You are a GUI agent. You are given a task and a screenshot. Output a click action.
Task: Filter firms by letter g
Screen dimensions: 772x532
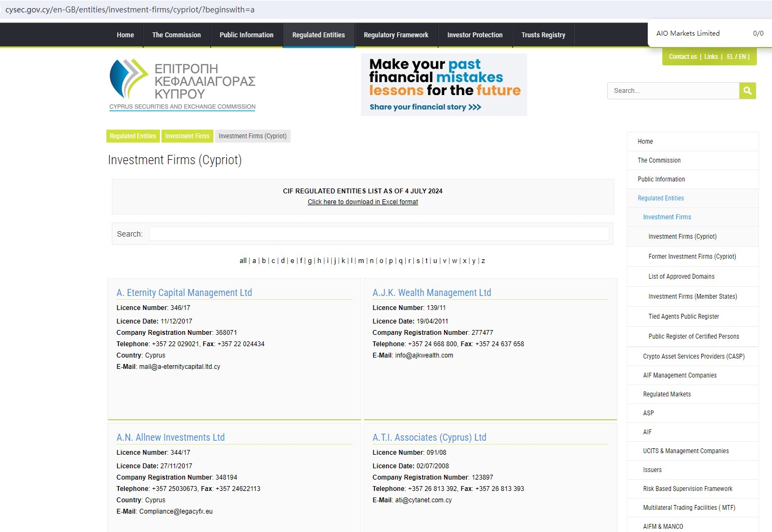(310, 261)
